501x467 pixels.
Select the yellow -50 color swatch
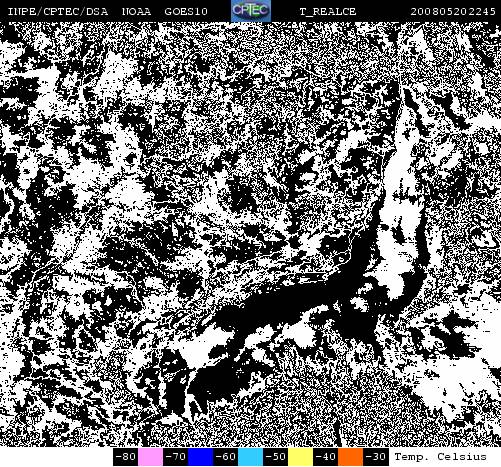click(x=300, y=457)
